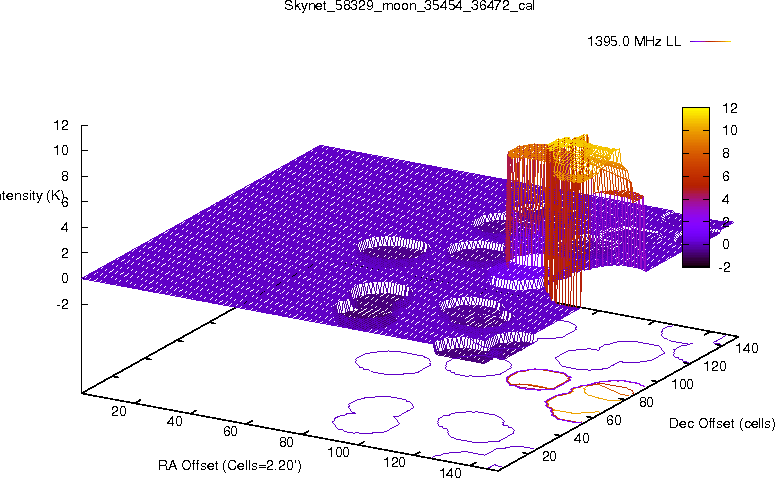Click the 20 tick on the Dec Offset axis
Screen dimensions: 775x478
click(549, 456)
